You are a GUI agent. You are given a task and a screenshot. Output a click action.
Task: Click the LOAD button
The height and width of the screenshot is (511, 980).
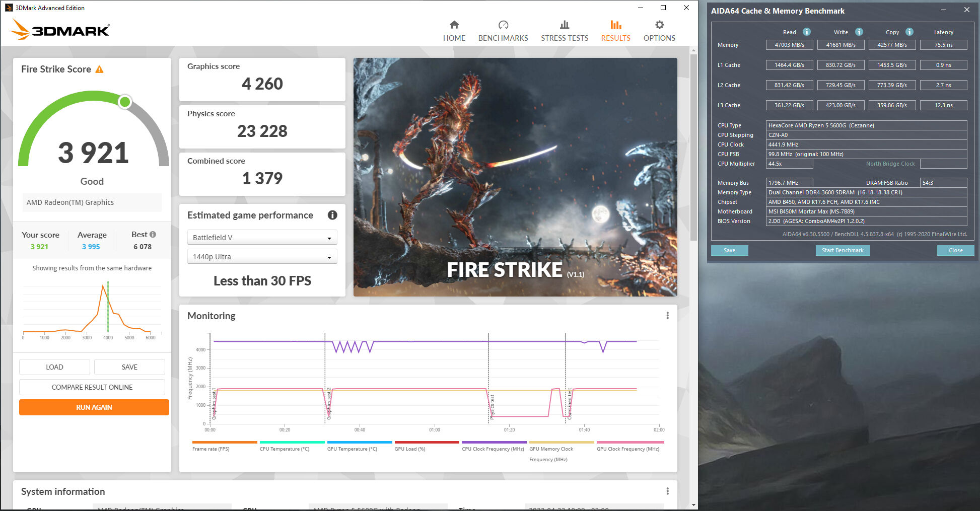tap(54, 367)
